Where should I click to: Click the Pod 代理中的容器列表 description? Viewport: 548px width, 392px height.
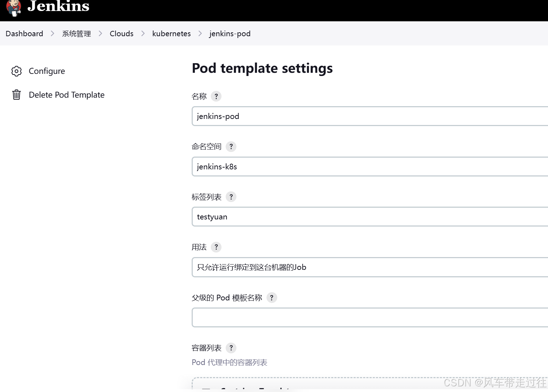point(229,363)
